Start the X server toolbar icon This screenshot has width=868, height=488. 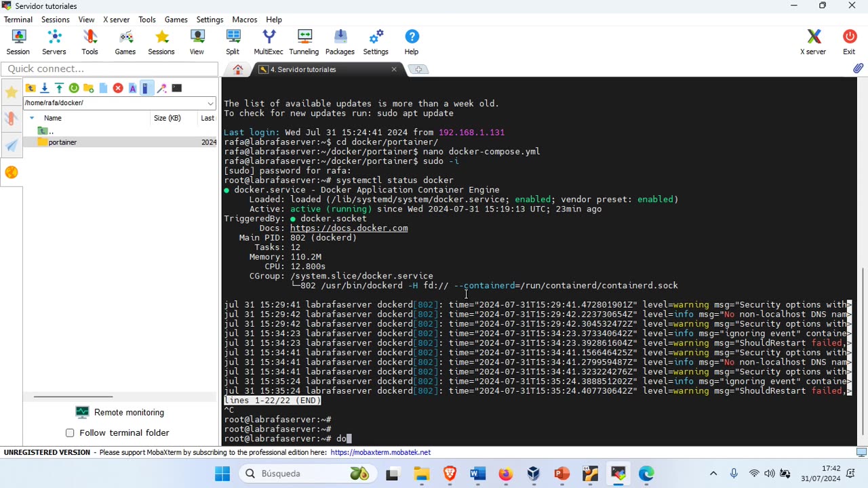point(813,42)
